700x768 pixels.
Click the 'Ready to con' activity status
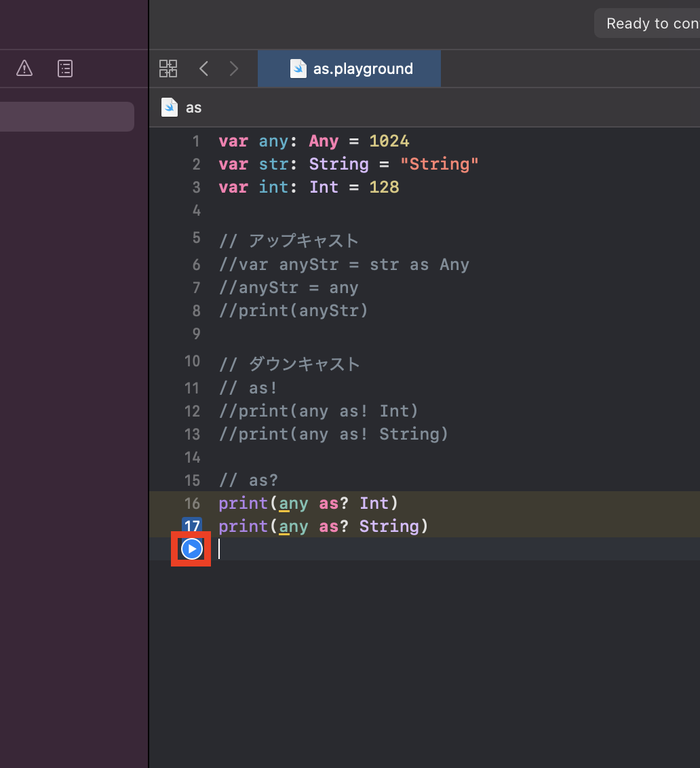647,23
